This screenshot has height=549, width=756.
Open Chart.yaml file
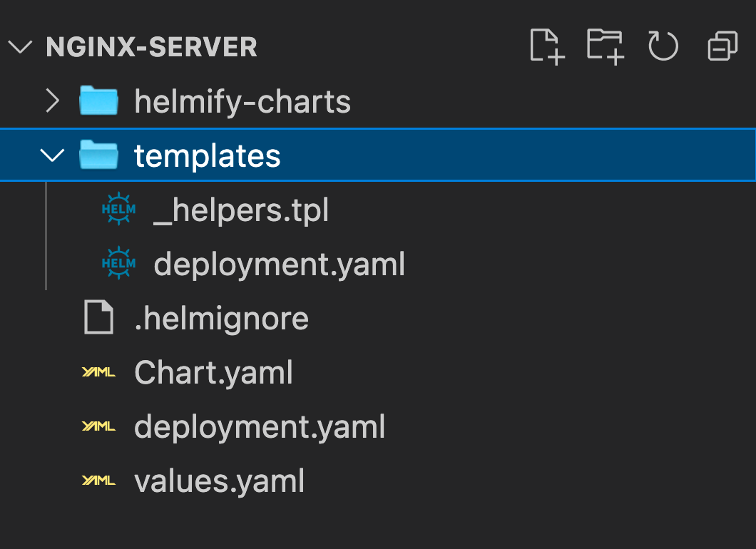click(213, 373)
